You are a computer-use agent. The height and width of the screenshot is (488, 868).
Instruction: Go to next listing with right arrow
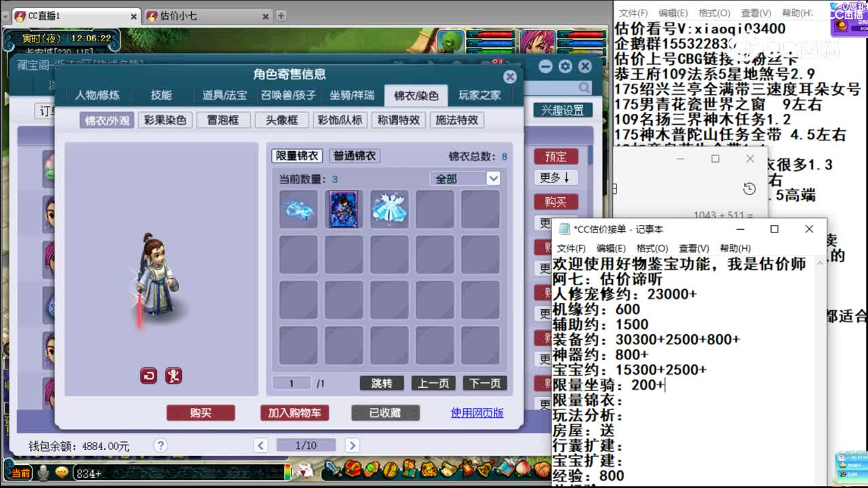351,445
